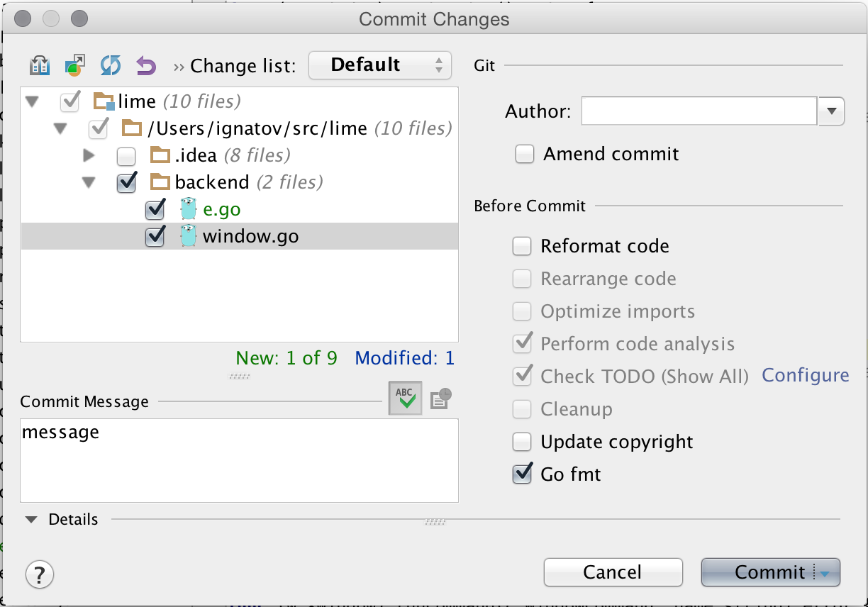The height and width of the screenshot is (607, 868).
Task: Toggle the ABC spellcheck icon
Action: pos(404,398)
